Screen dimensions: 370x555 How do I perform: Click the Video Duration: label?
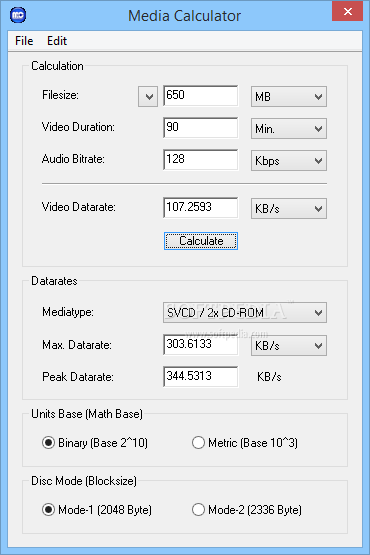click(x=78, y=127)
